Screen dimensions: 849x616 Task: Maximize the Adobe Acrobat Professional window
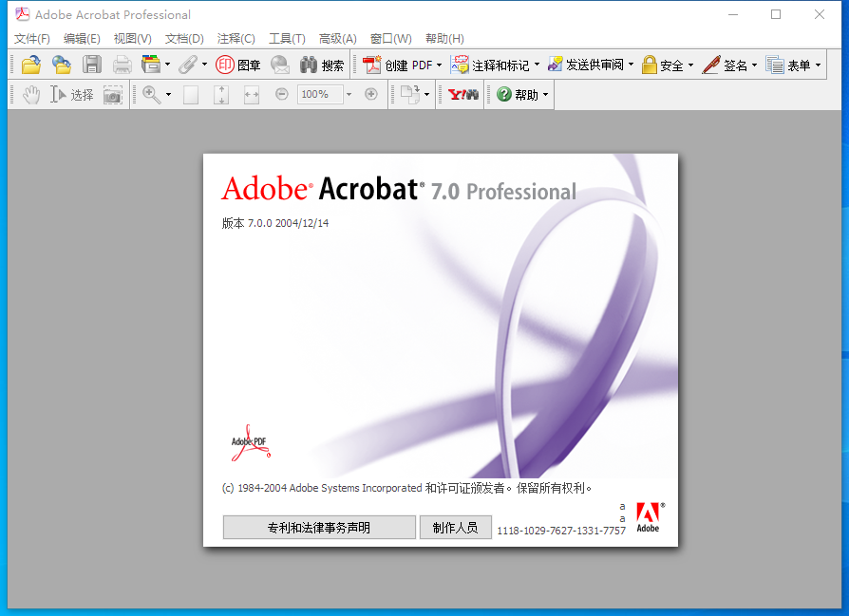(x=776, y=14)
